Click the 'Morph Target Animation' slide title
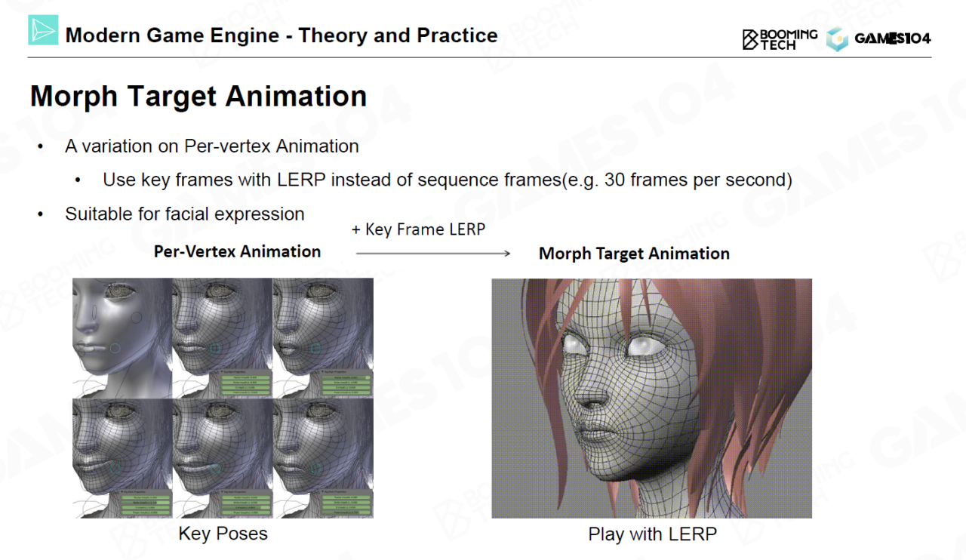This screenshot has height=560, width=966. tap(198, 97)
